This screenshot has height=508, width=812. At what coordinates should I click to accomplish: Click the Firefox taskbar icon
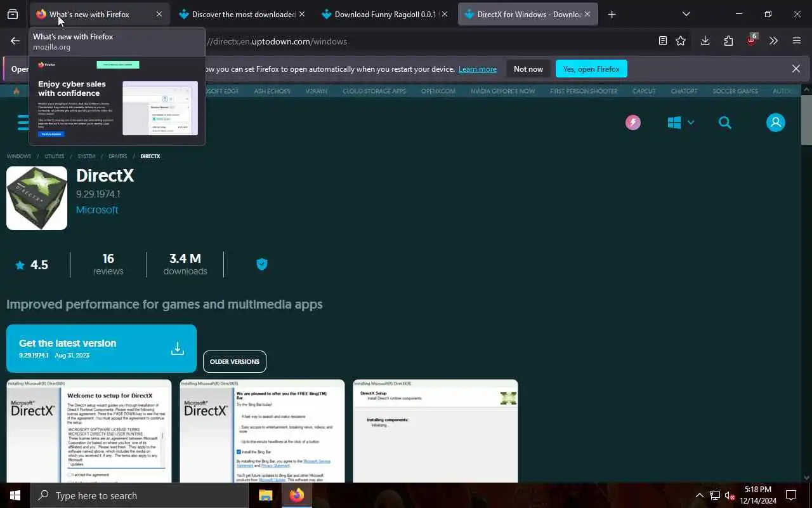click(297, 495)
